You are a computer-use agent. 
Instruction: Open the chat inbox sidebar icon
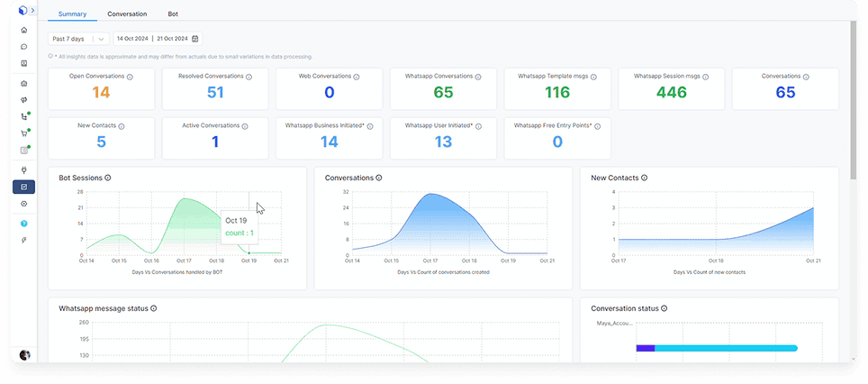[24, 47]
